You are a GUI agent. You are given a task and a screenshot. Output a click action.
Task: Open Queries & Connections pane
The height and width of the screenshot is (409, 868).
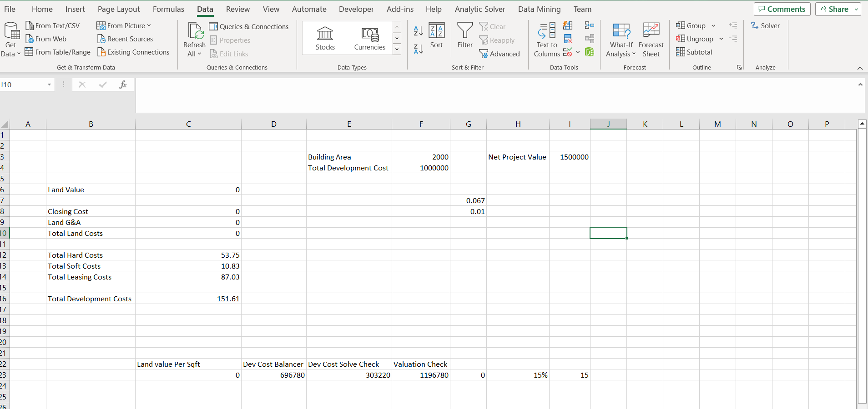coord(249,26)
